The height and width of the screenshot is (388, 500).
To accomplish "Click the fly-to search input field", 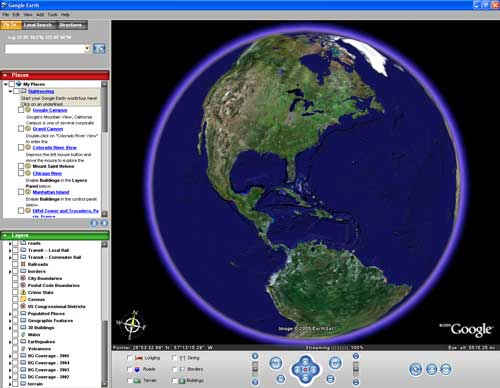I will tap(45, 49).
